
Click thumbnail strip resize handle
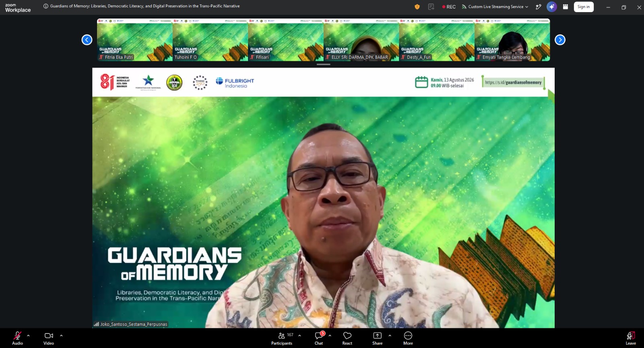click(x=323, y=64)
